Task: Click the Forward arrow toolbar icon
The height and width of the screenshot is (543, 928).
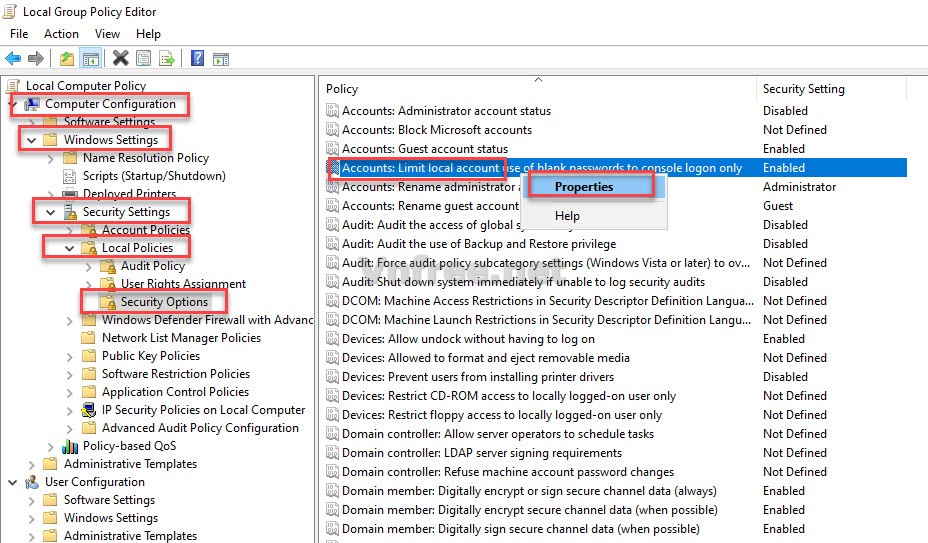Action: pyautogui.click(x=36, y=58)
